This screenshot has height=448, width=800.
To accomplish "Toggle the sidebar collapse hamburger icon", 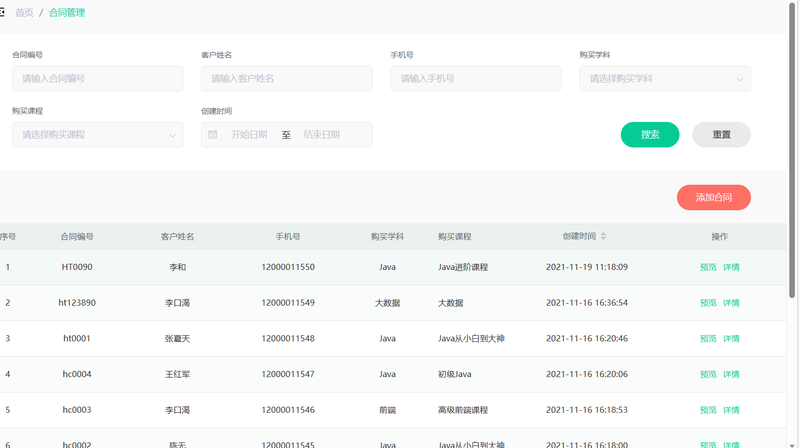I will (2, 12).
